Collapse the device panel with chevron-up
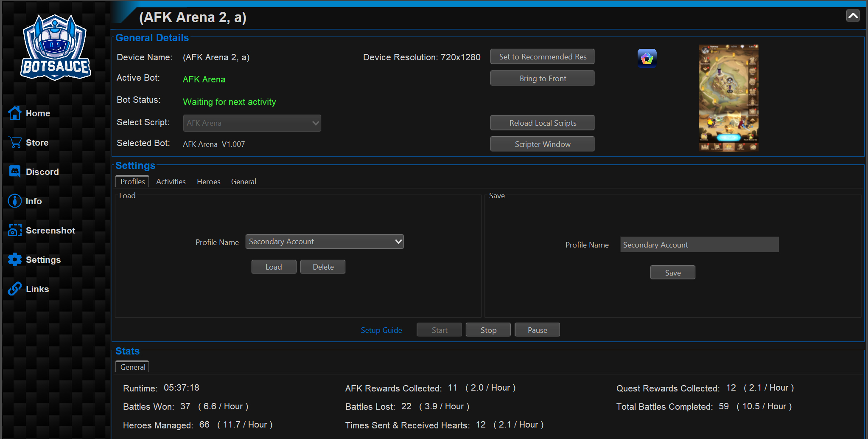The width and height of the screenshot is (868, 439). [853, 16]
